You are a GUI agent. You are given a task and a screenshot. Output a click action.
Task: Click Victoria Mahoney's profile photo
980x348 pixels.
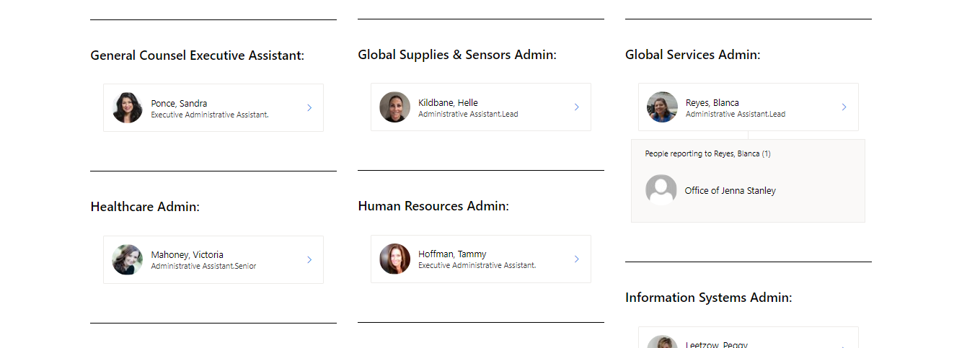pos(127,259)
